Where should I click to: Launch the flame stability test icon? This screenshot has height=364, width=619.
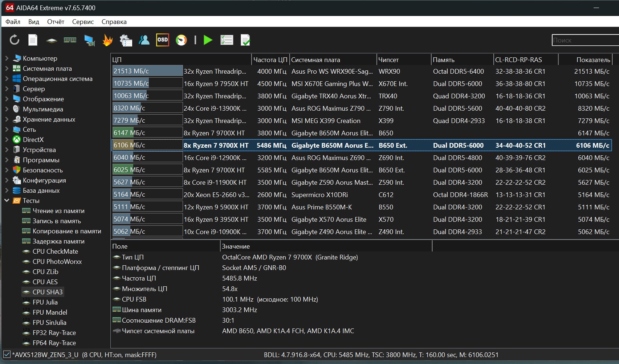coord(107,40)
